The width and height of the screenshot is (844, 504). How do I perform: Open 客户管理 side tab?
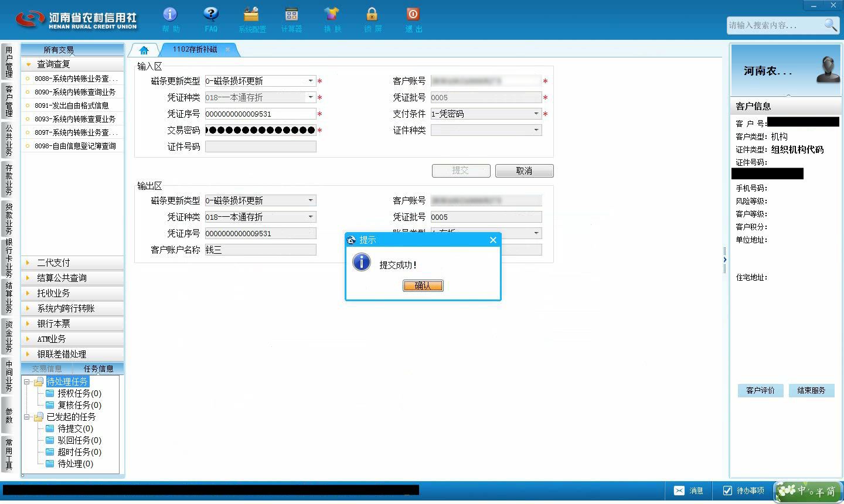click(9, 101)
